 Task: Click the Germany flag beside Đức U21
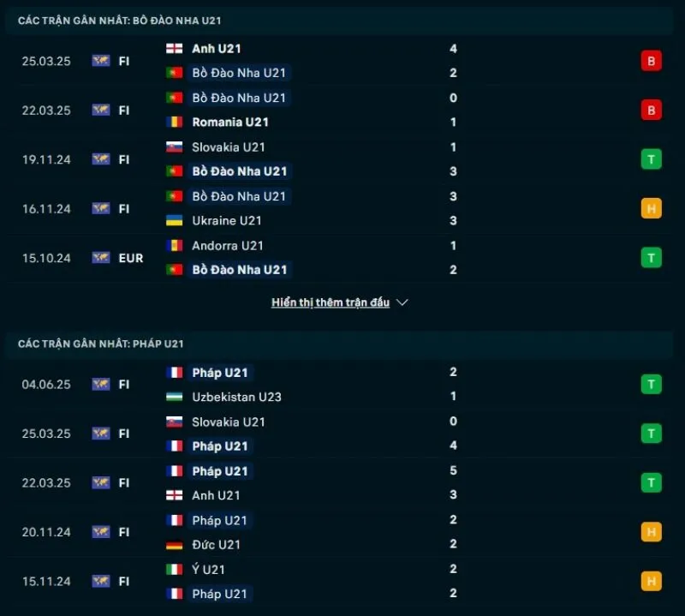(175, 545)
